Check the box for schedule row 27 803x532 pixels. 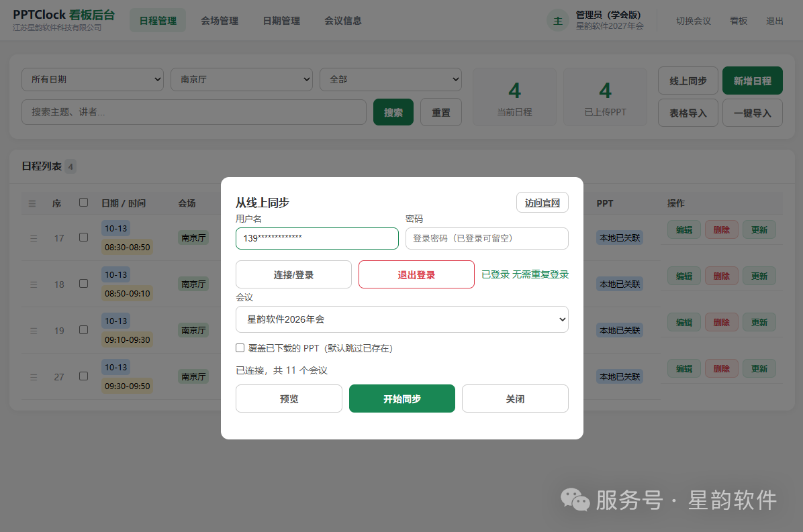pyautogui.click(x=83, y=376)
